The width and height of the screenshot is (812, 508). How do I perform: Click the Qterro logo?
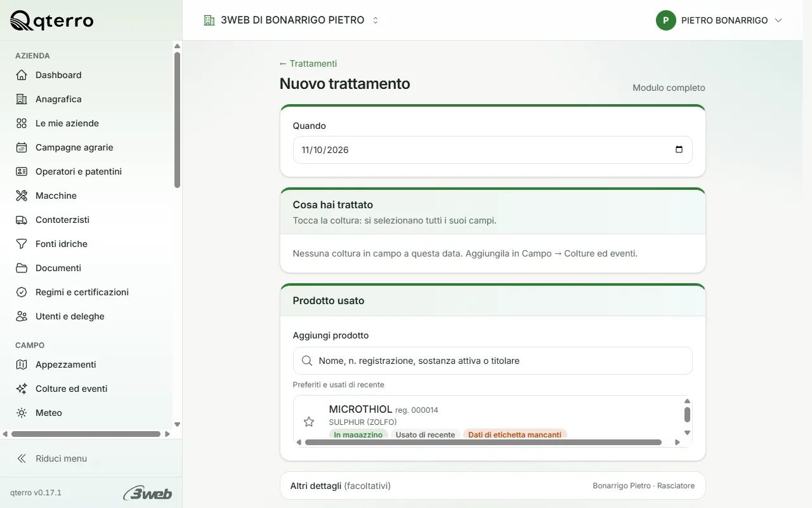[52, 21]
